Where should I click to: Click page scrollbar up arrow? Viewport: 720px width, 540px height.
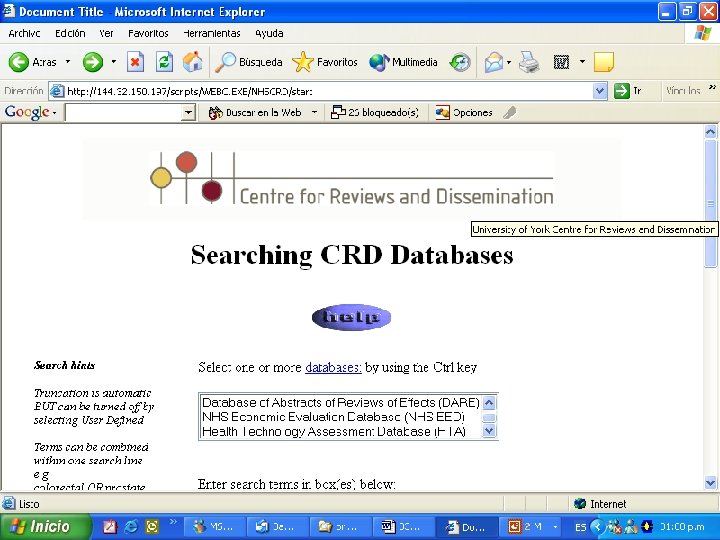click(710, 132)
